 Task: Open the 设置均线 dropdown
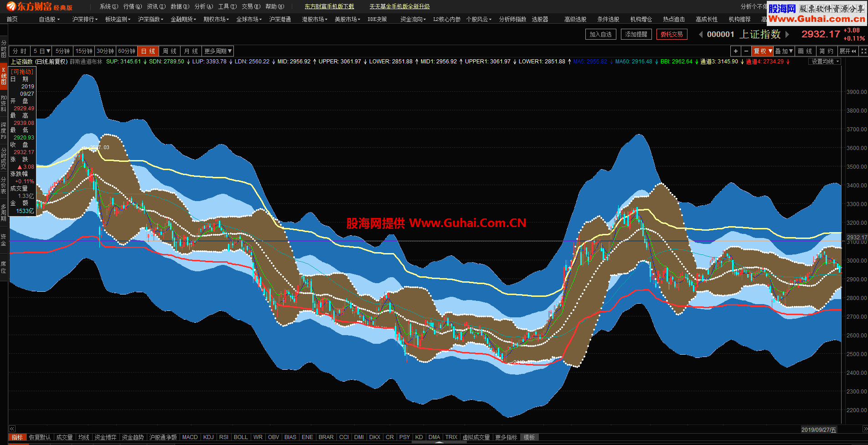point(825,62)
